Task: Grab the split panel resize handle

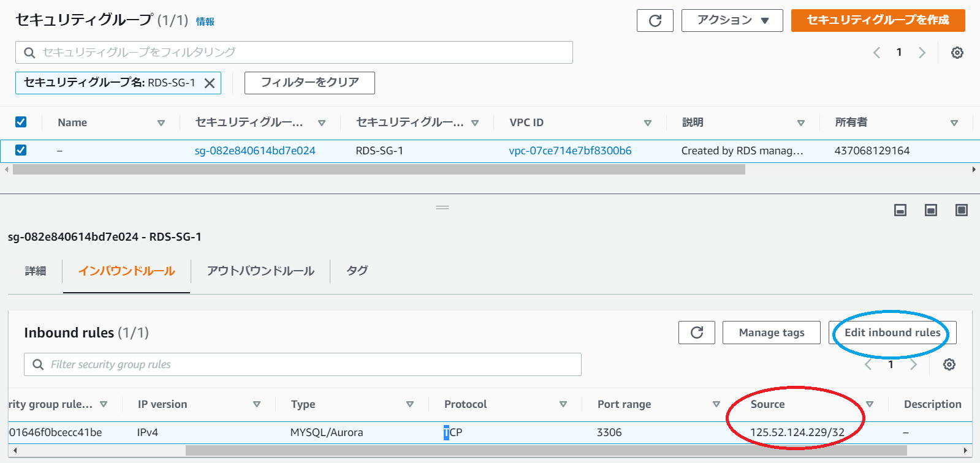Action: pos(443,208)
